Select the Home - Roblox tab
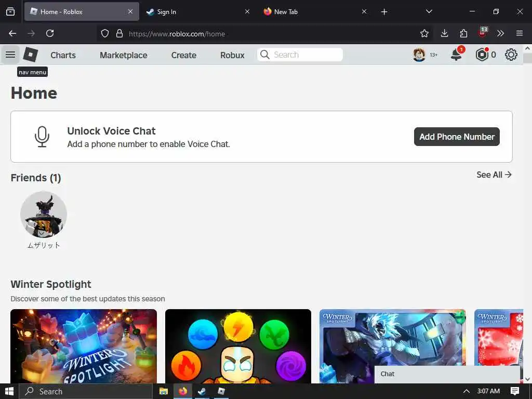The height and width of the screenshot is (399, 532). click(x=82, y=12)
